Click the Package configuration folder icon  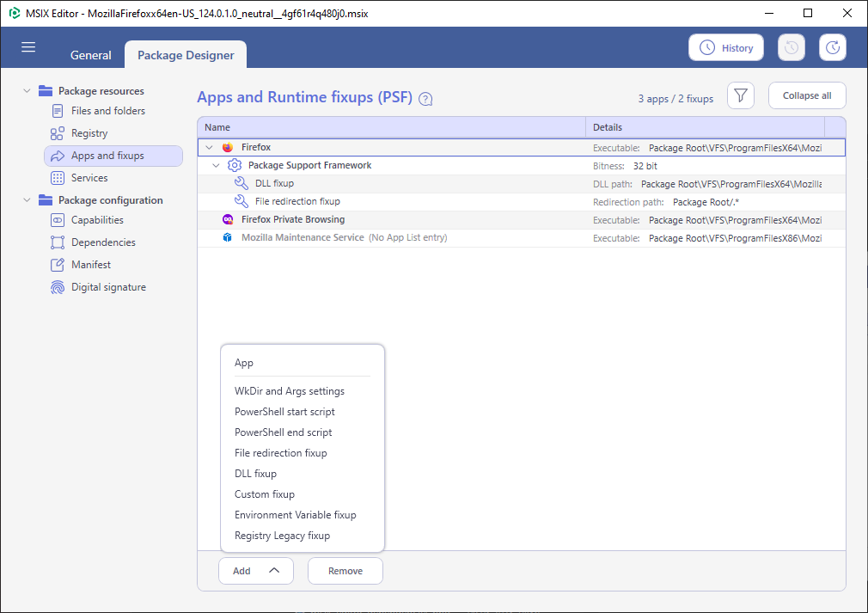tap(46, 200)
